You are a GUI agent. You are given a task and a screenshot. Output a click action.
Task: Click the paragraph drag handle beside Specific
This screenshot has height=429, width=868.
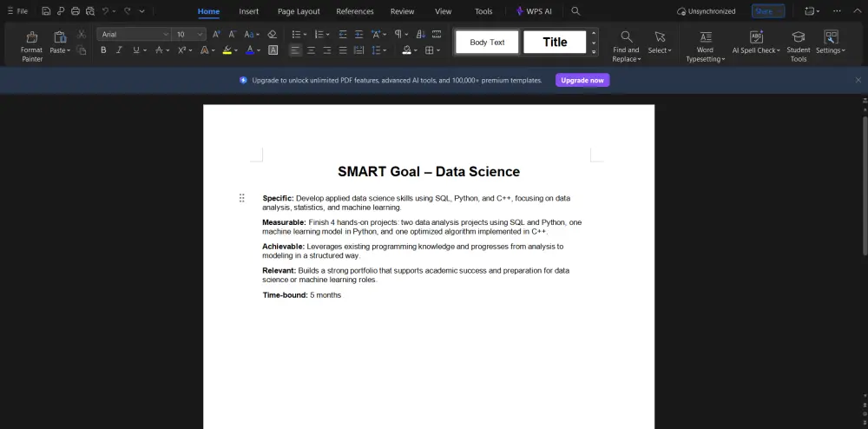[242, 198]
